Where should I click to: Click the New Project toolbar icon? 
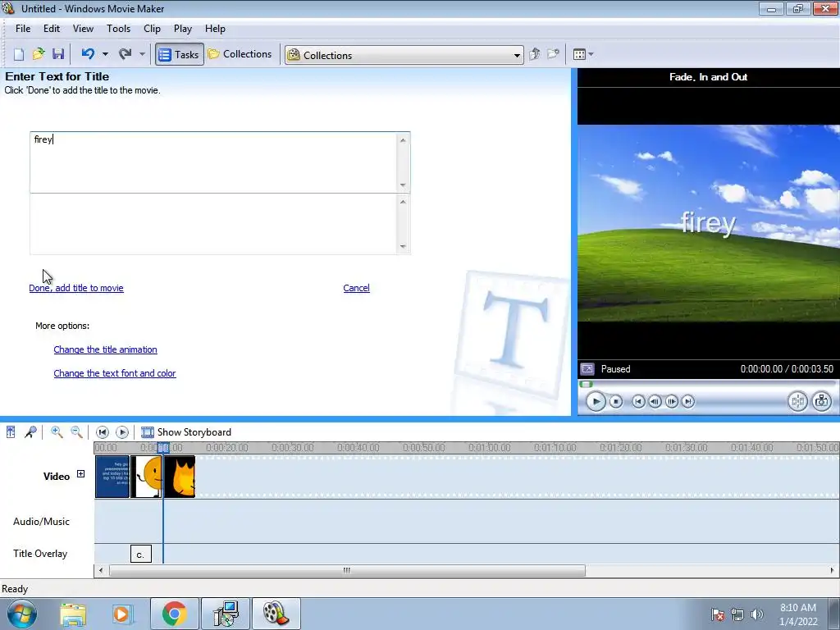pos(19,54)
